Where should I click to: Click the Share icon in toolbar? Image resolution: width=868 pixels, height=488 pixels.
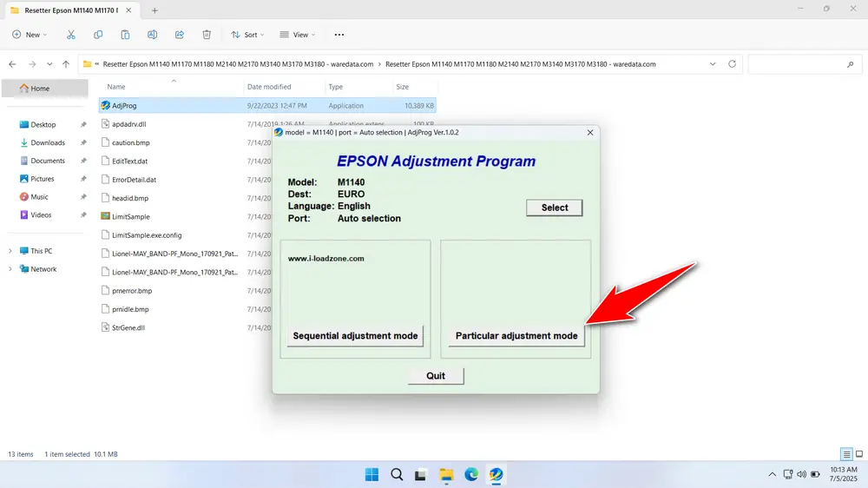coord(180,35)
